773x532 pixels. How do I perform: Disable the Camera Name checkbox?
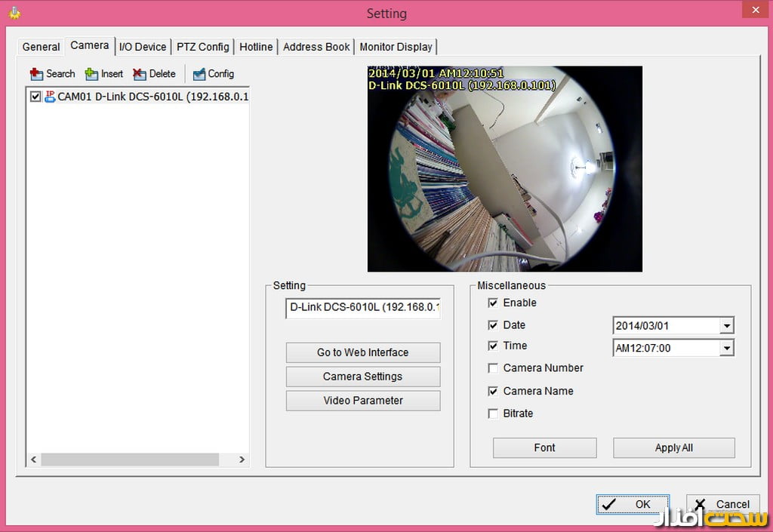493,391
